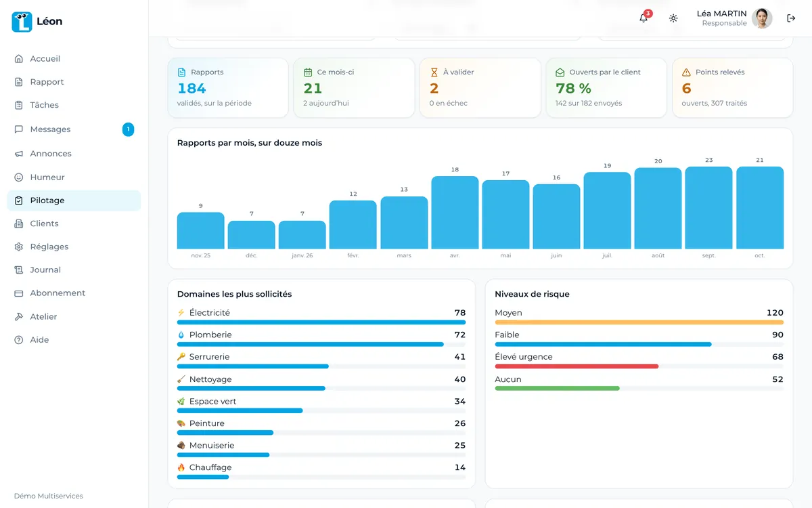Click the Atelier tools icon
Viewport: 812px width, 508px height.
(19, 317)
